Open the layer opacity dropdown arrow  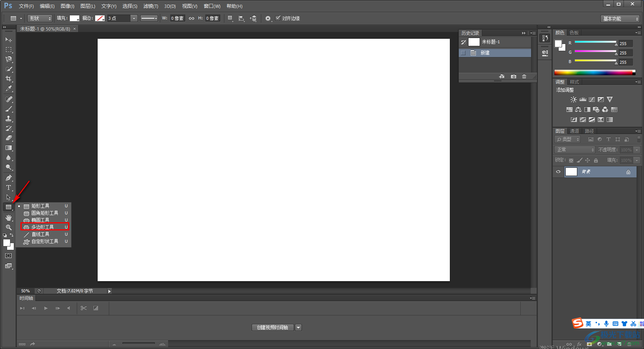point(637,150)
